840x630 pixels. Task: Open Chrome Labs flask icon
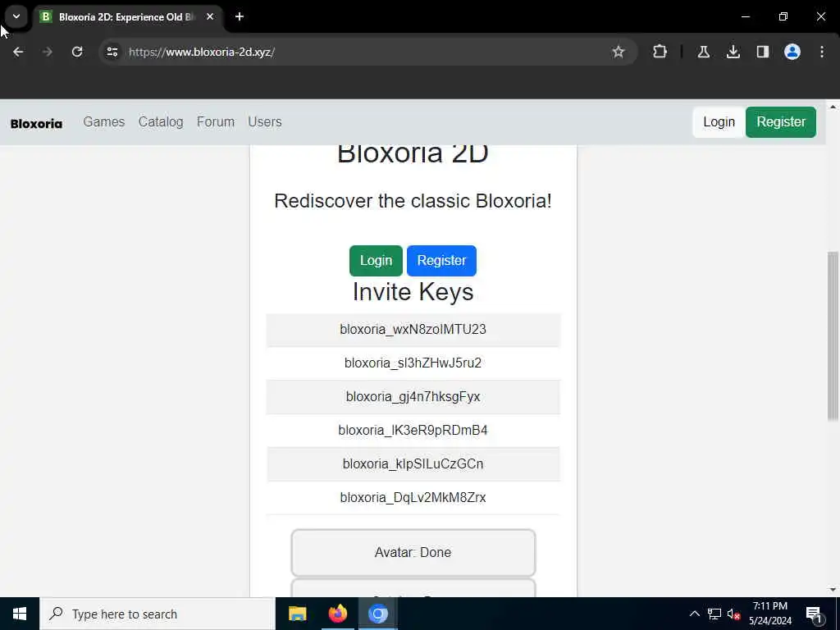703,52
